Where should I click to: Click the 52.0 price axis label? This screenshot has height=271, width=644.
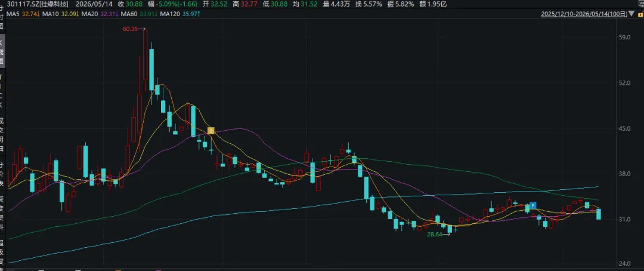coord(625,83)
